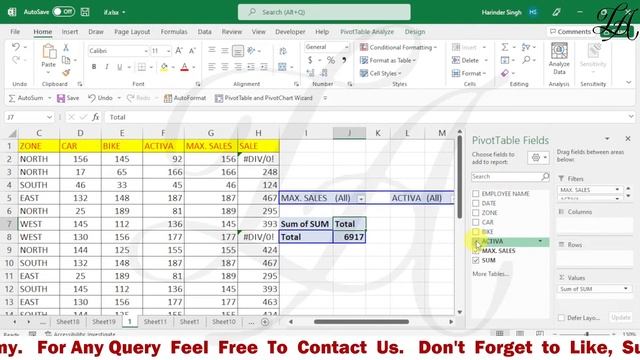Open the Comments button
Viewport: 640px width, 360px height.
pos(570,31)
